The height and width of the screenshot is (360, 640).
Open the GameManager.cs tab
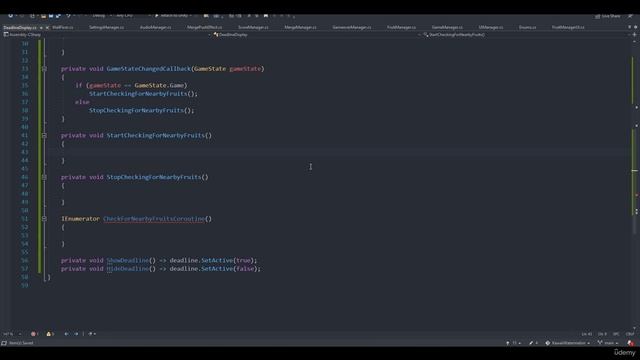(x=447, y=27)
